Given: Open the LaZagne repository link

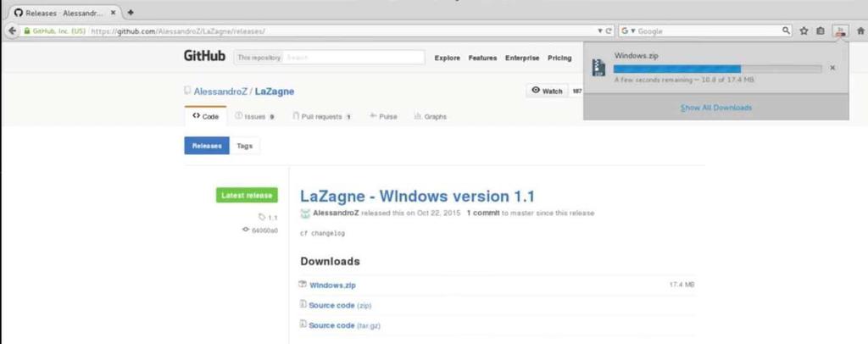Looking at the screenshot, I should [275, 92].
